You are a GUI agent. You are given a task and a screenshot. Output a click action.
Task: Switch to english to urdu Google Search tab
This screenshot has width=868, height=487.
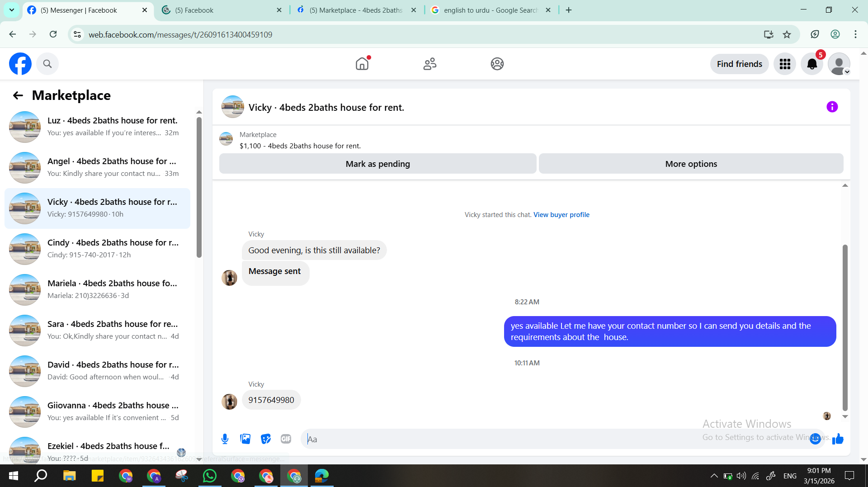pos(491,10)
